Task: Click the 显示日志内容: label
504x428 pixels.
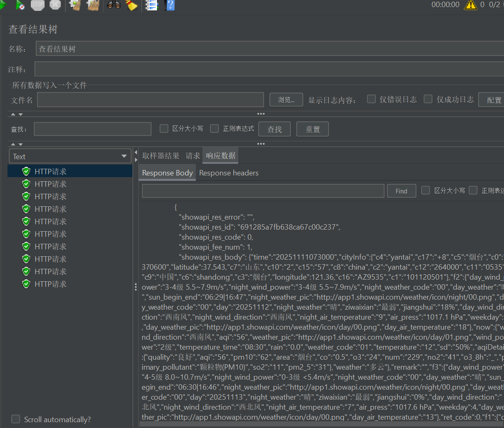Action: 332,100
